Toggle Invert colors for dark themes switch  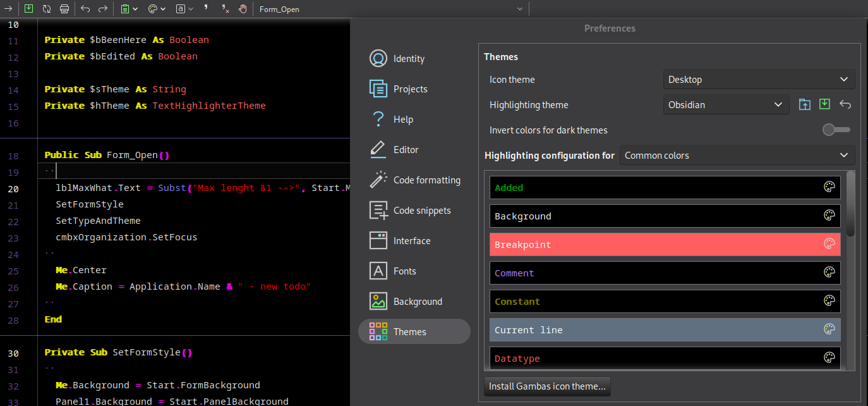(x=836, y=130)
